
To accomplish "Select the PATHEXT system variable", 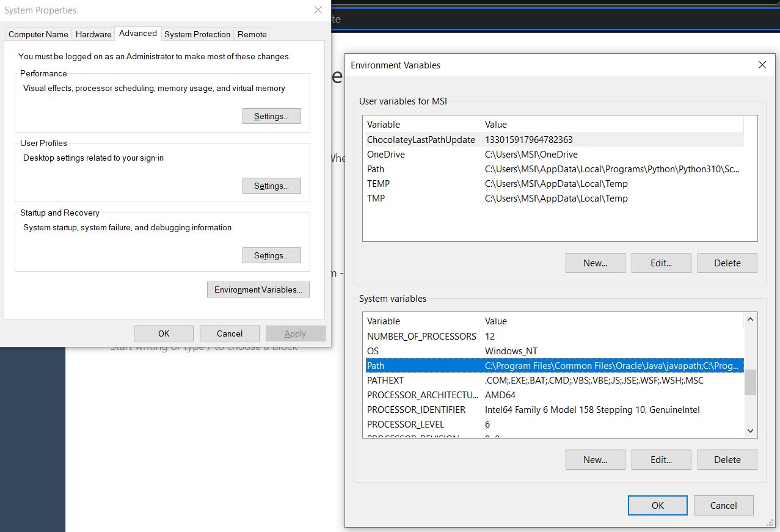I will 554,381.
